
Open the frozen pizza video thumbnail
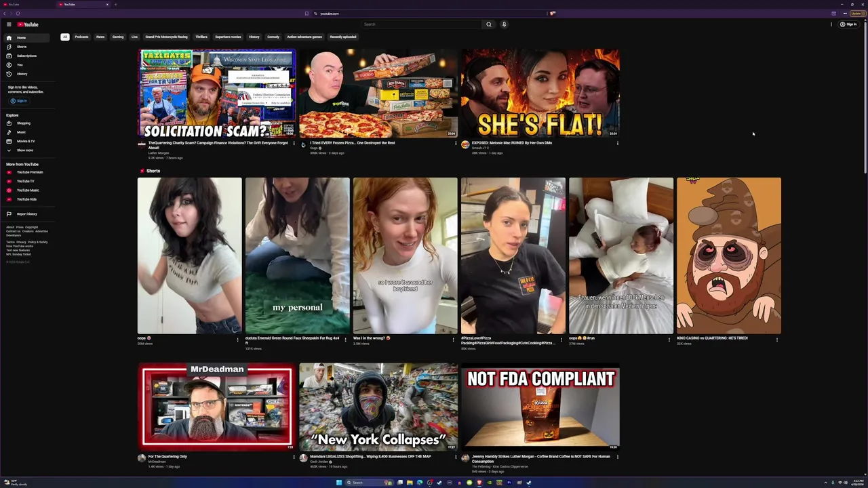(x=378, y=93)
